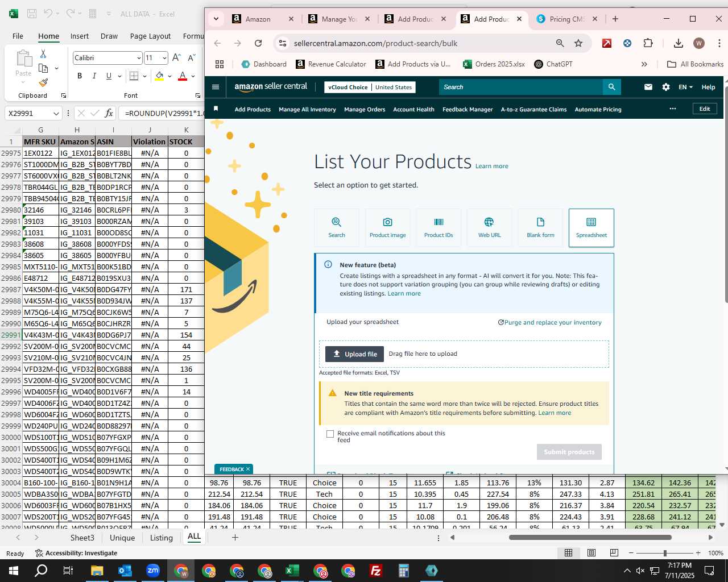Click the Edit button in navigation bar

click(x=705, y=109)
